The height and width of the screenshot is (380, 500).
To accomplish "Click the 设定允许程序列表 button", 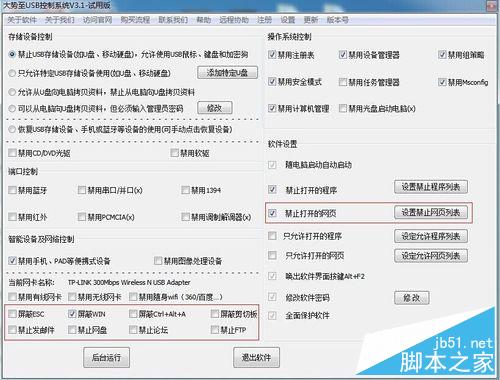I will pos(431,236).
